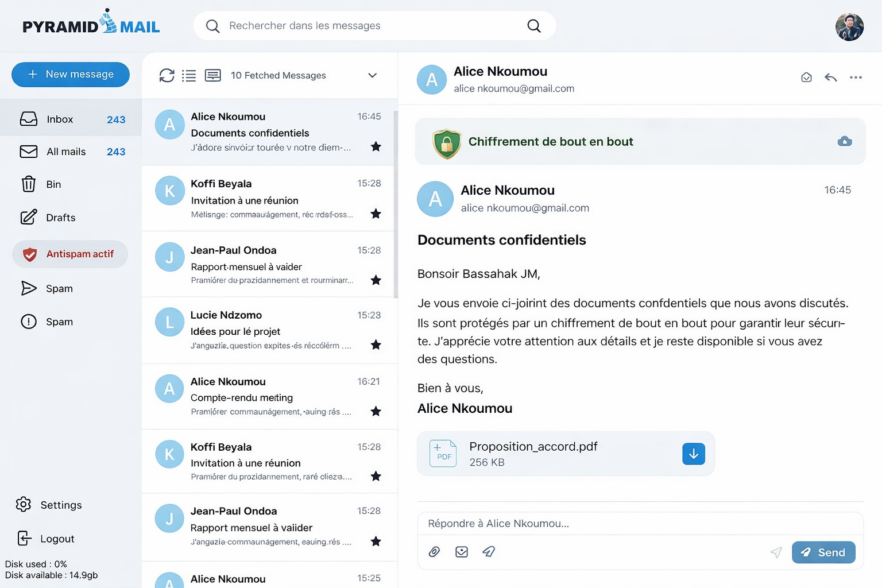The width and height of the screenshot is (882, 588).
Task: Click the message list scrollbar
Action: coord(396,204)
